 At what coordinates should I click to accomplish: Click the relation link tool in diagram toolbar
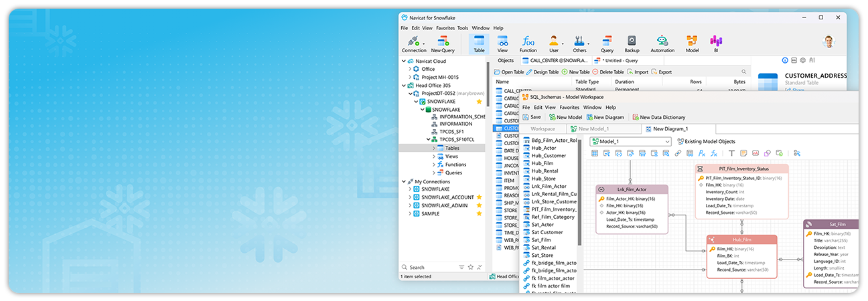(x=678, y=153)
